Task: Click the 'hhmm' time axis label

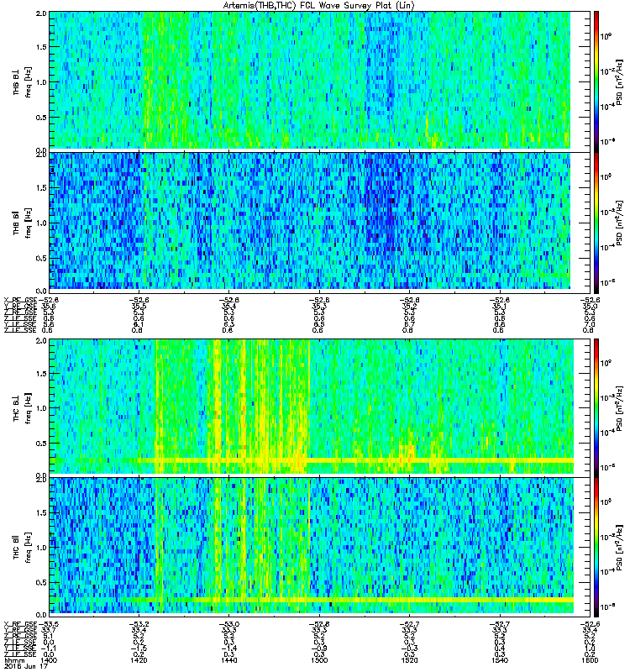Action: 13,660
